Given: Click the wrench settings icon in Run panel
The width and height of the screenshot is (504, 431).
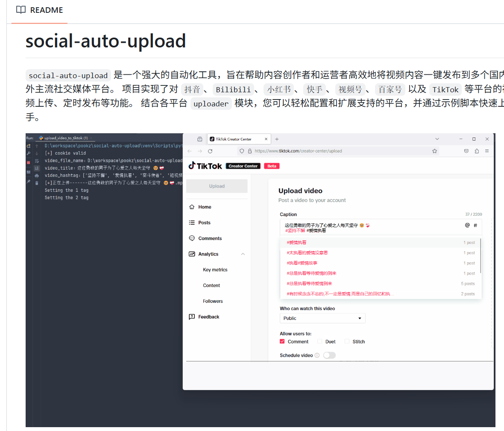Looking at the screenshot, I should 29,153.
